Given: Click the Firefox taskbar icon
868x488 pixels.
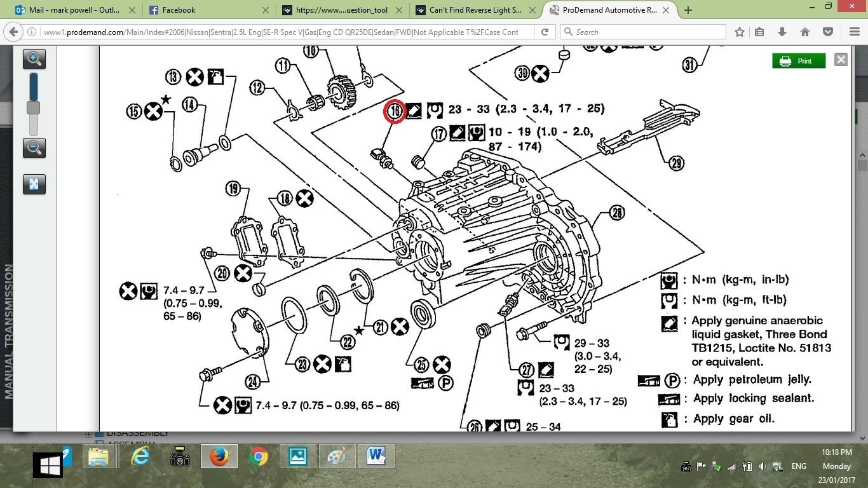Looking at the screenshot, I should coord(219,457).
